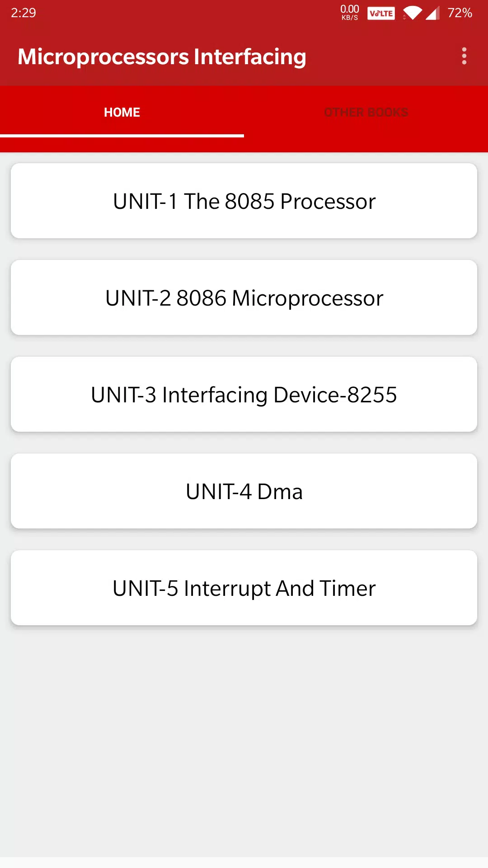Tap the white strip at screen bottom
This screenshot has width=488, height=868.
point(244,863)
